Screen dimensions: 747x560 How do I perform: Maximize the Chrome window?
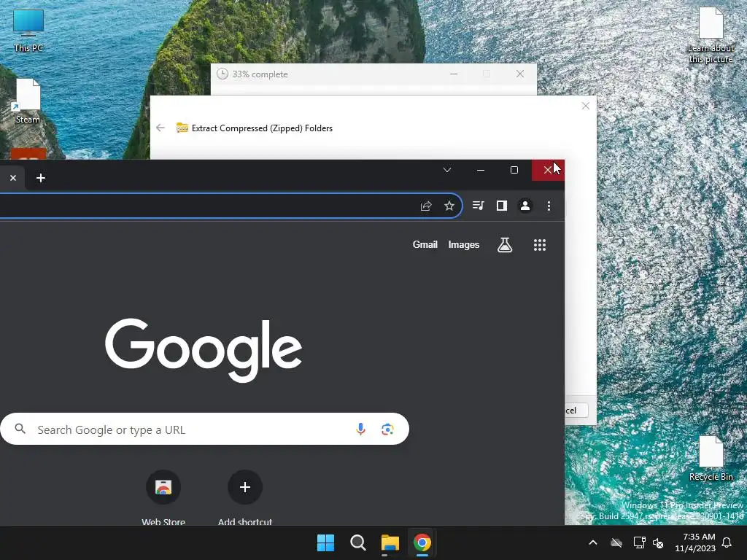[x=514, y=170]
